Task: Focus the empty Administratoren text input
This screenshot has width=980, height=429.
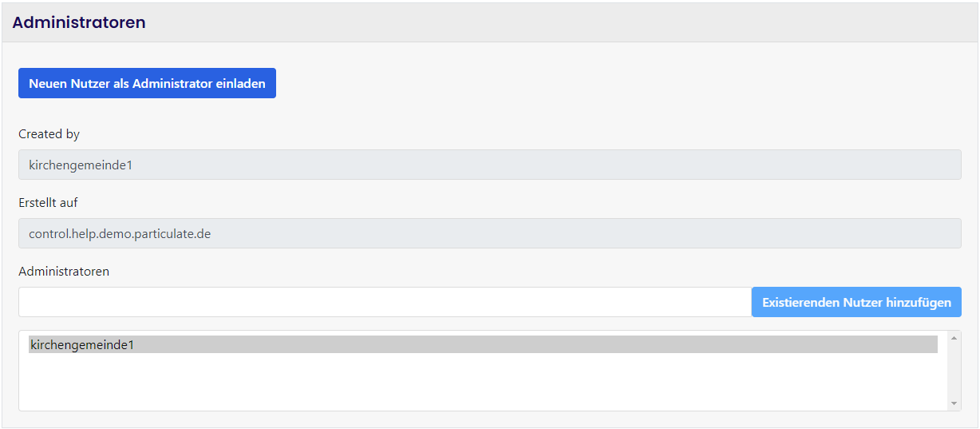Action: click(x=385, y=302)
